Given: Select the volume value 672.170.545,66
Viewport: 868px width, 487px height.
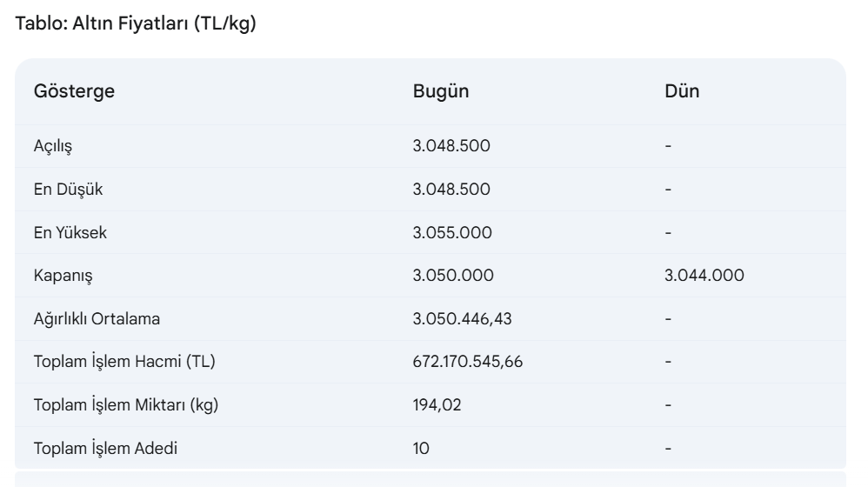Looking at the screenshot, I should (x=468, y=362).
